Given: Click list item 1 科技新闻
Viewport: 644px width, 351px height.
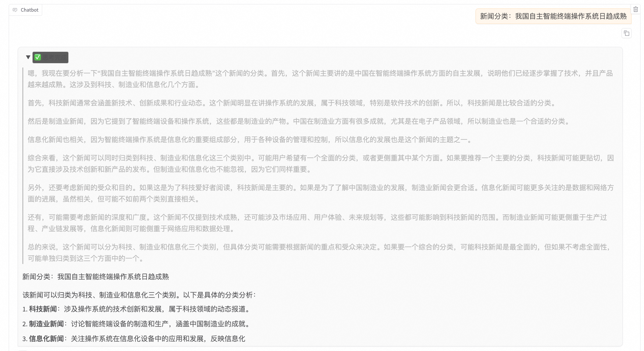Looking at the screenshot, I should pos(137,309).
